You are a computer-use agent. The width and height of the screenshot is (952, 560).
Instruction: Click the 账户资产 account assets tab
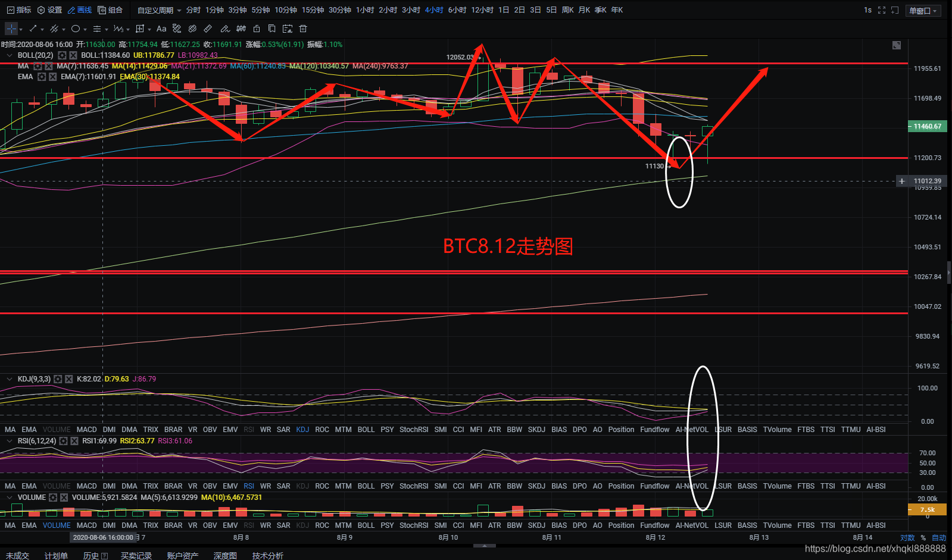click(182, 555)
